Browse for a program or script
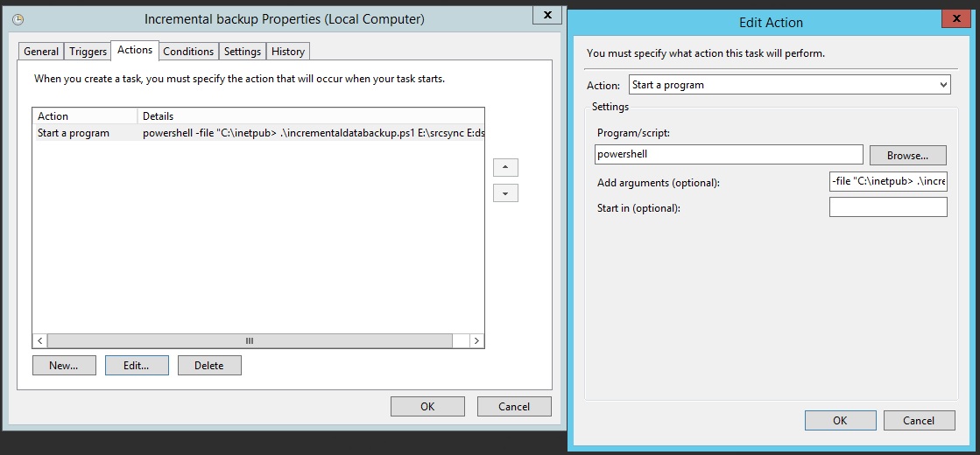980x455 pixels. click(x=907, y=156)
